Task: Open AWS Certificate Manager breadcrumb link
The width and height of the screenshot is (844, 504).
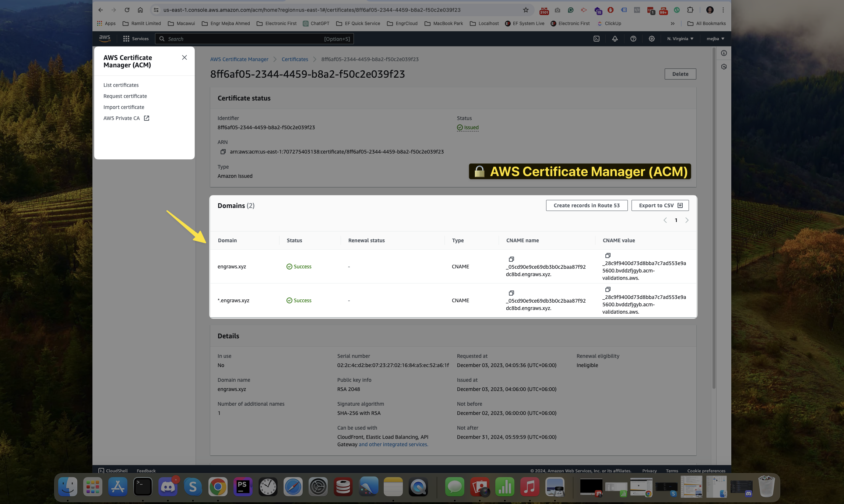Action: pyautogui.click(x=239, y=59)
